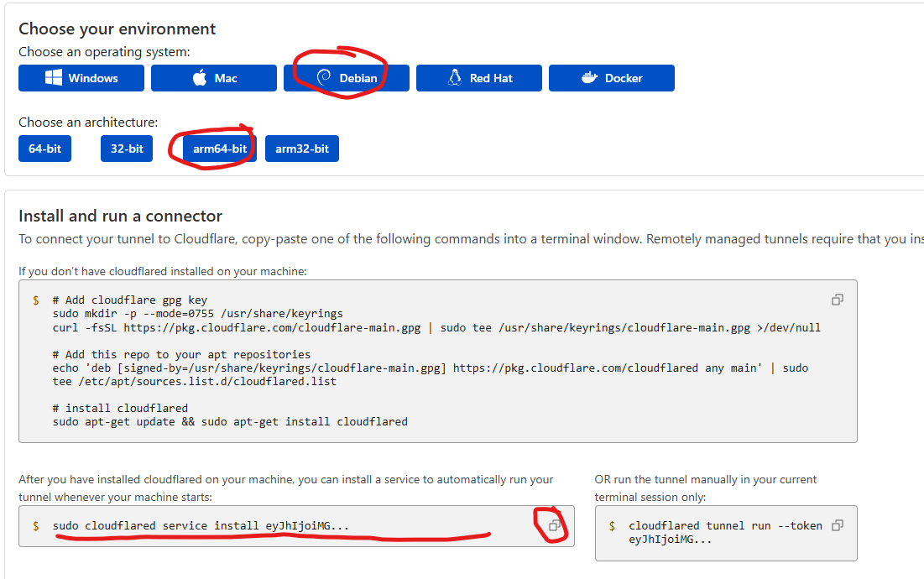Image resolution: width=924 pixels, height=579 pixels.
Task: Pick Debian as the operating system
Action: click(x=347, y=78)
